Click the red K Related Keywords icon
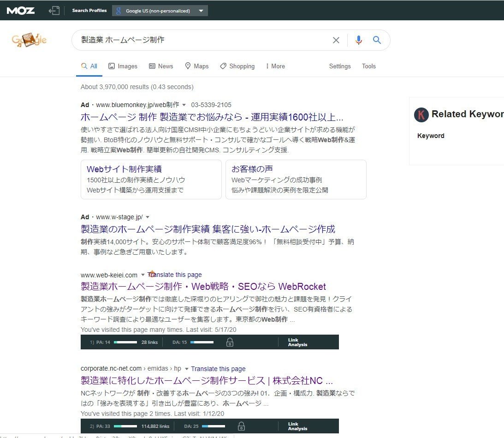 (421, 114)
